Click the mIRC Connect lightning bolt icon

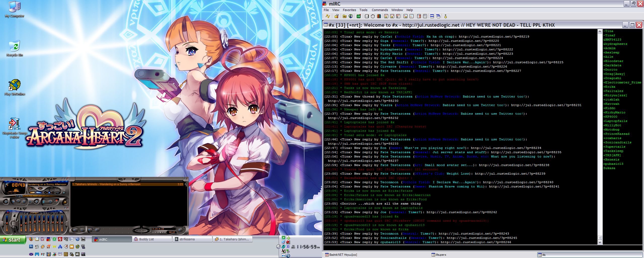(328, 16)
